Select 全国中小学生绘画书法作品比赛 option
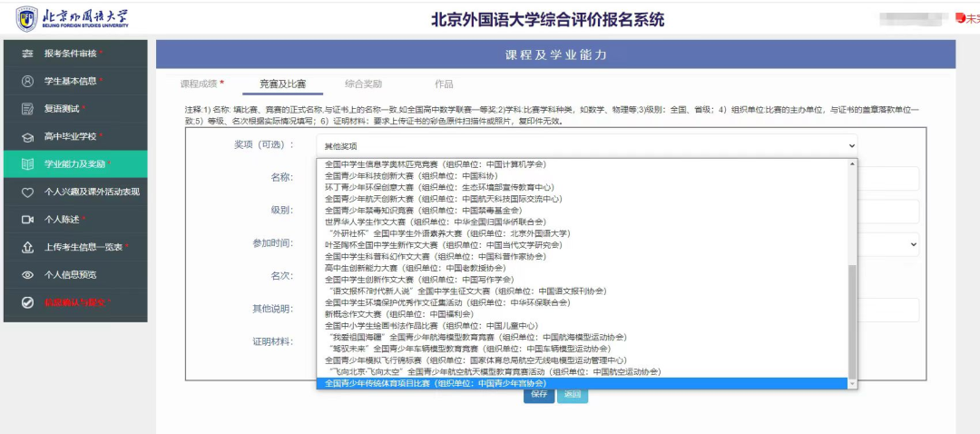The height and width of the screenshot is (434, 980). (582, 326)
